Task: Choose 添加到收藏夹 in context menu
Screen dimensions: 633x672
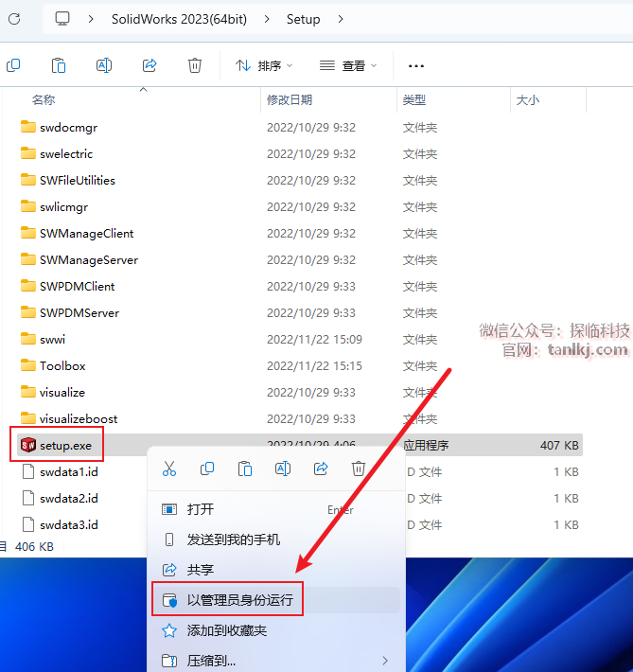Action: point(274,630)
